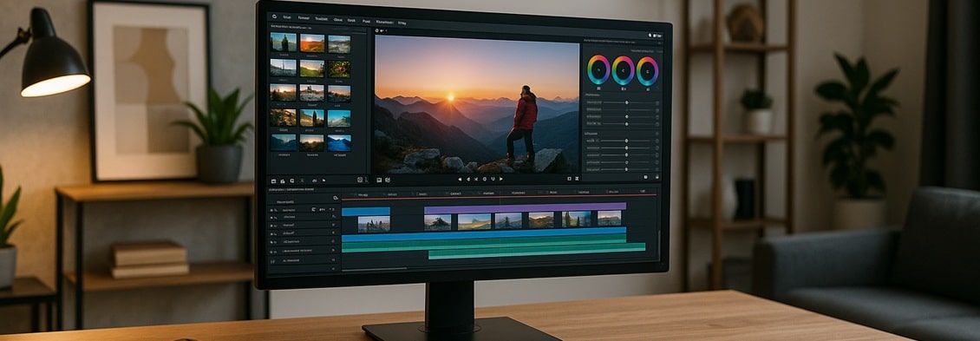980x341 pixels.
Task: Adjust the middle color wheel
Action: coord(624,70)
